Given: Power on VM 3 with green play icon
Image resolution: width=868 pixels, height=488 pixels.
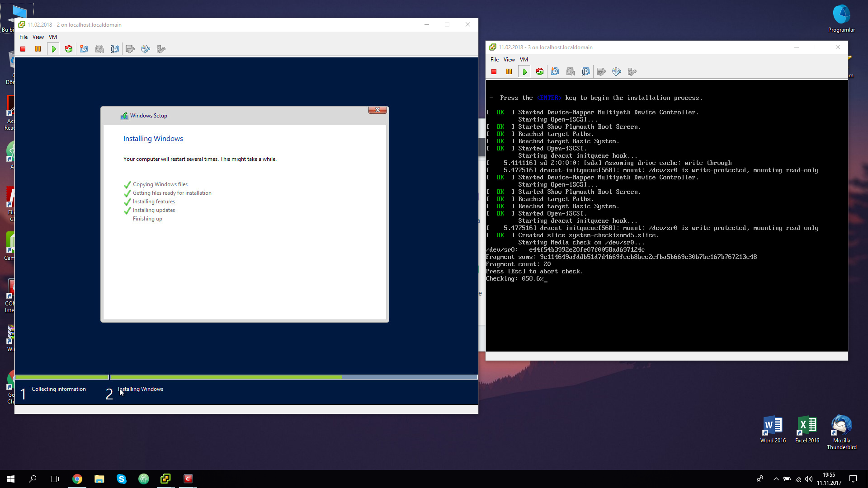Looking at the screenshot, I should click(x=525, y=71).
